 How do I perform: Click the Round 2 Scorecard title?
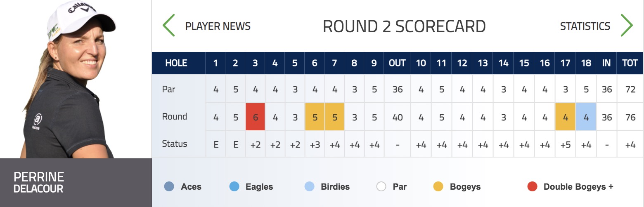point(404,26)
